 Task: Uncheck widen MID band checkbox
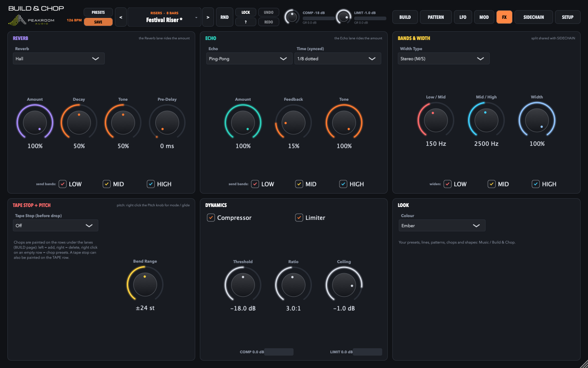tap(492, 184)
